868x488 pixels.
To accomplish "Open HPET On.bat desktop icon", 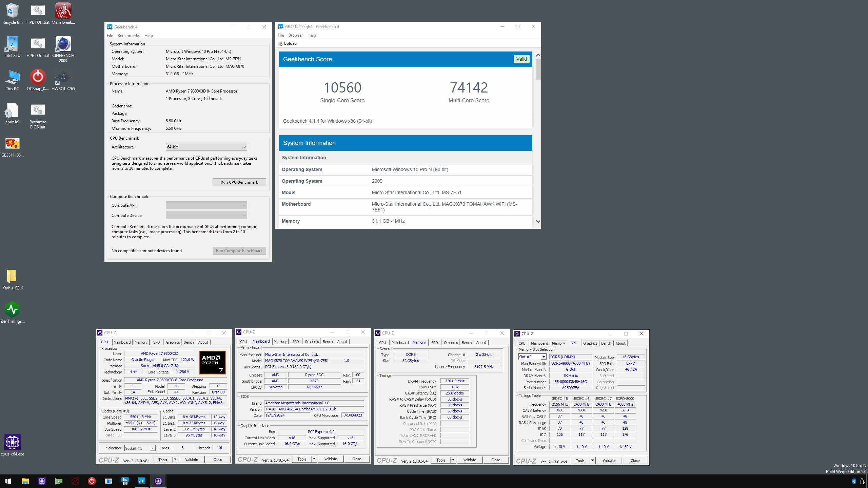I will (x=38, y=47).
